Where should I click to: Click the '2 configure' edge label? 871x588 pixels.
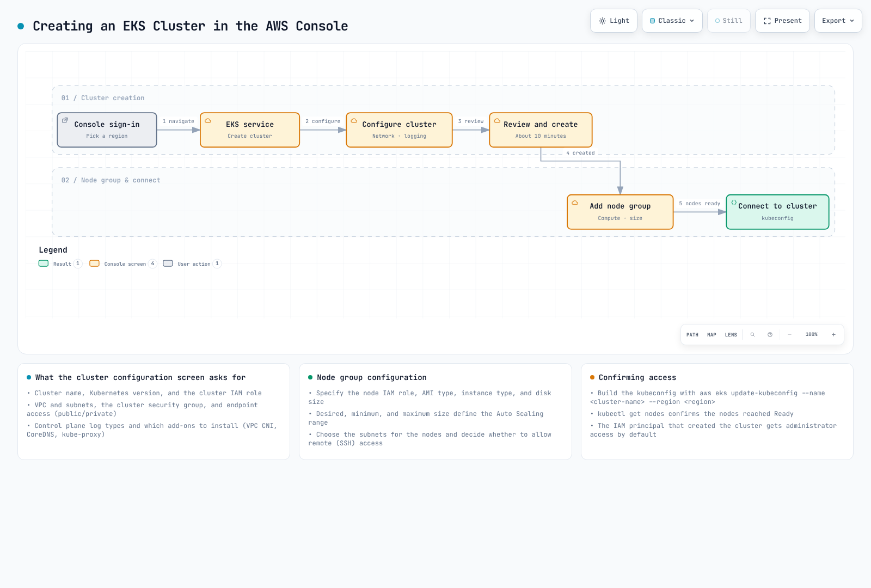coord(323,121)
